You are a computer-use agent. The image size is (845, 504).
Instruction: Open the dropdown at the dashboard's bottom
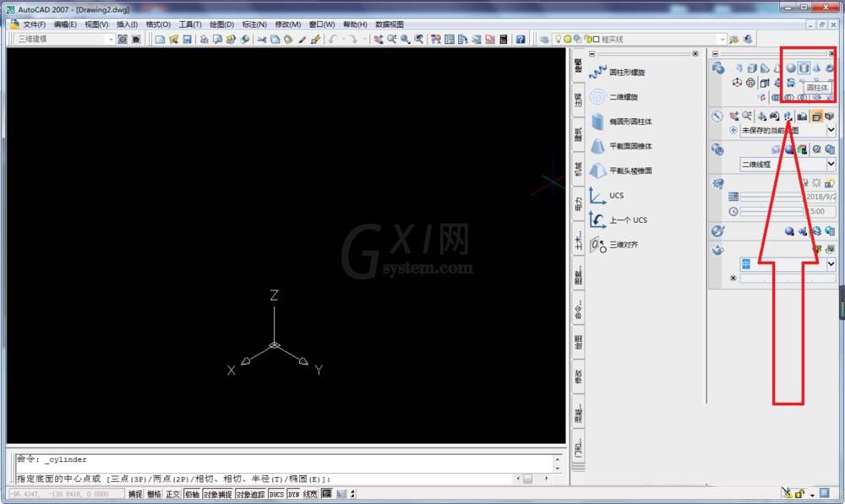[x=831, y=264]
